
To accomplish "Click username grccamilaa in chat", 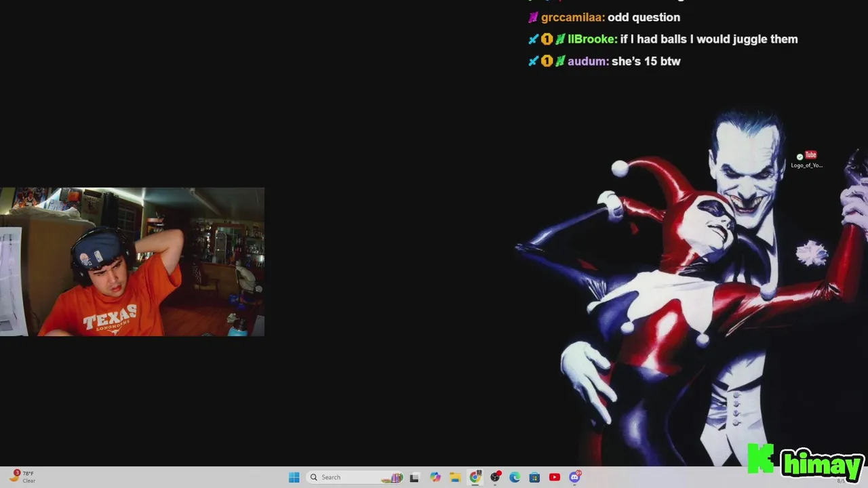I will [572, 18].
